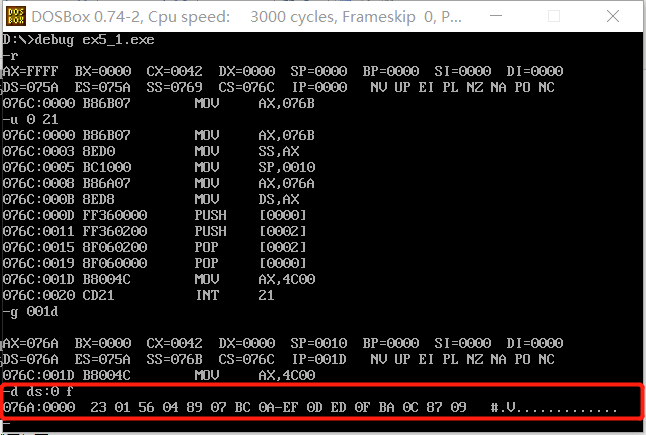The height and width of the screenshot is (435, 646).
Task: Click the MOV AX,076A instruction line
Action: pos(159,183)
